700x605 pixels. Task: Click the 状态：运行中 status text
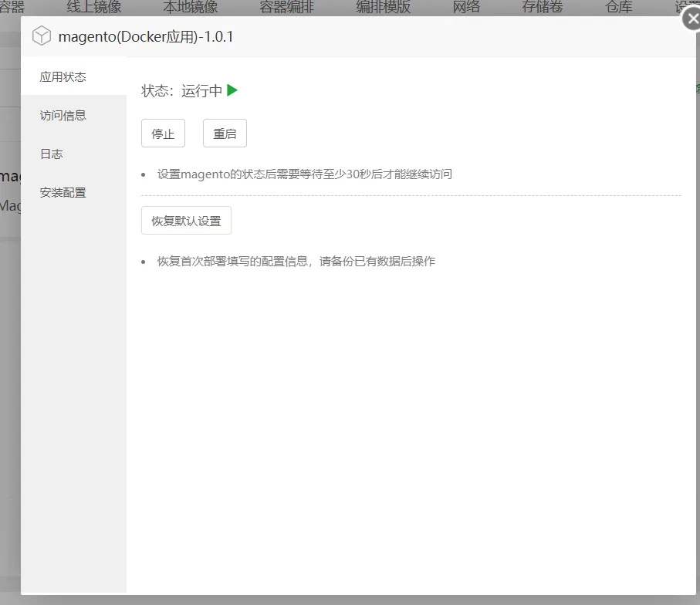(x=181, y=90)
